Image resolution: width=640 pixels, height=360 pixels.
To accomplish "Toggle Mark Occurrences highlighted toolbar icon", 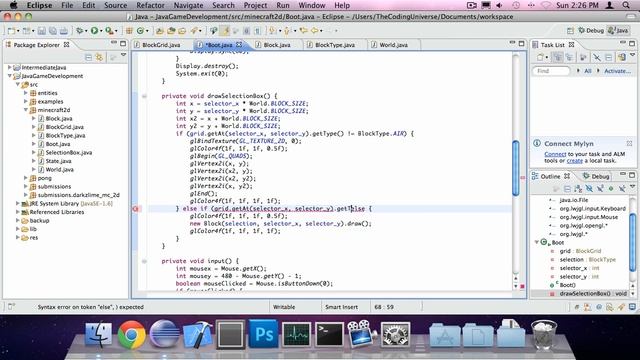I will pyautogui.click(x=225, y=31).
